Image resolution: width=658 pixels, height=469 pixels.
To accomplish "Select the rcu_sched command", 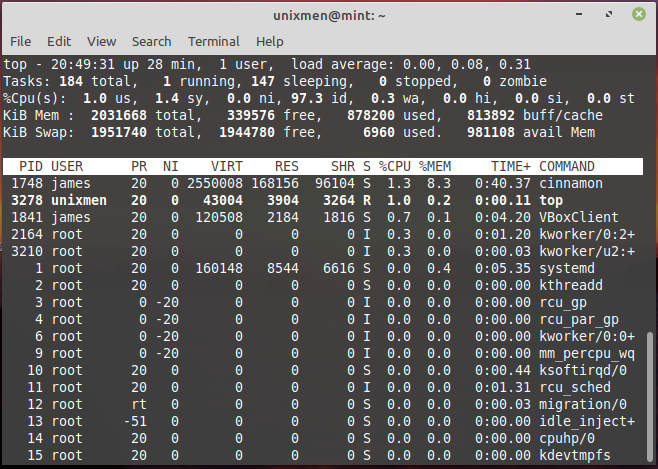I will coord(575,387).
